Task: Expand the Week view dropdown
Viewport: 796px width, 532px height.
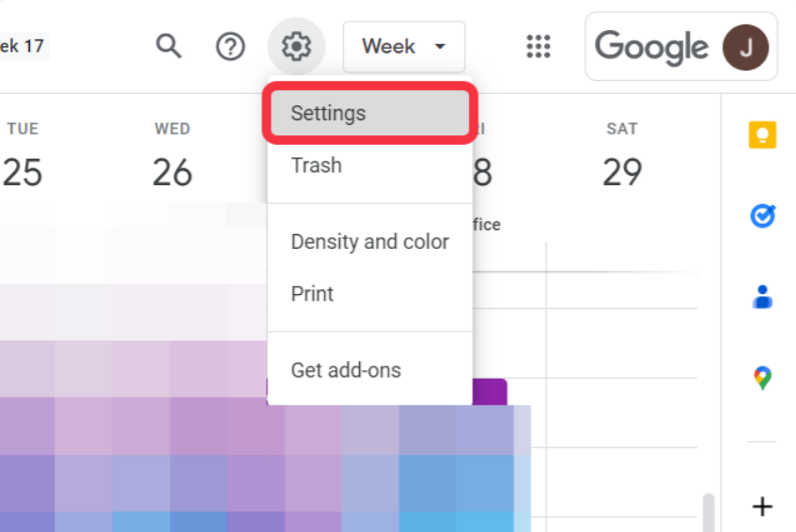Action: point(404,46)
